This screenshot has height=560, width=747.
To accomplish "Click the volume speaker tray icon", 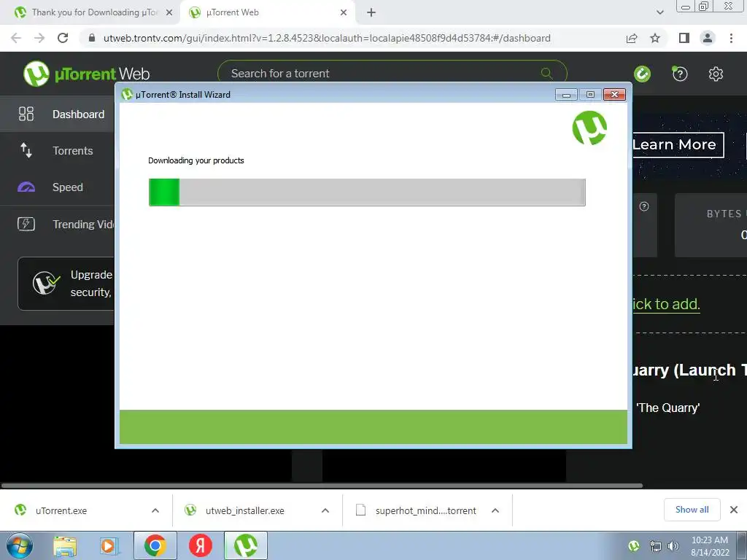I will [x=673, y=546].
